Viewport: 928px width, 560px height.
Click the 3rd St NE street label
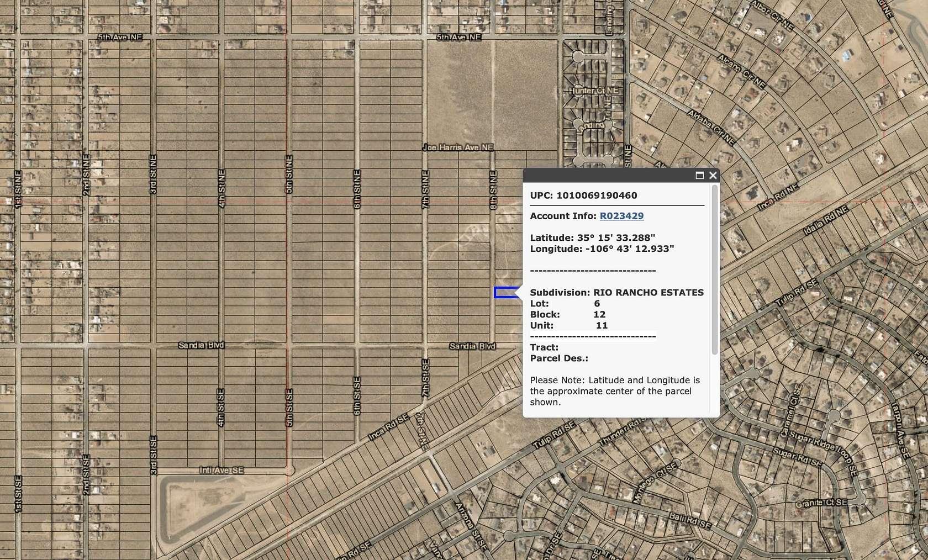154,175
